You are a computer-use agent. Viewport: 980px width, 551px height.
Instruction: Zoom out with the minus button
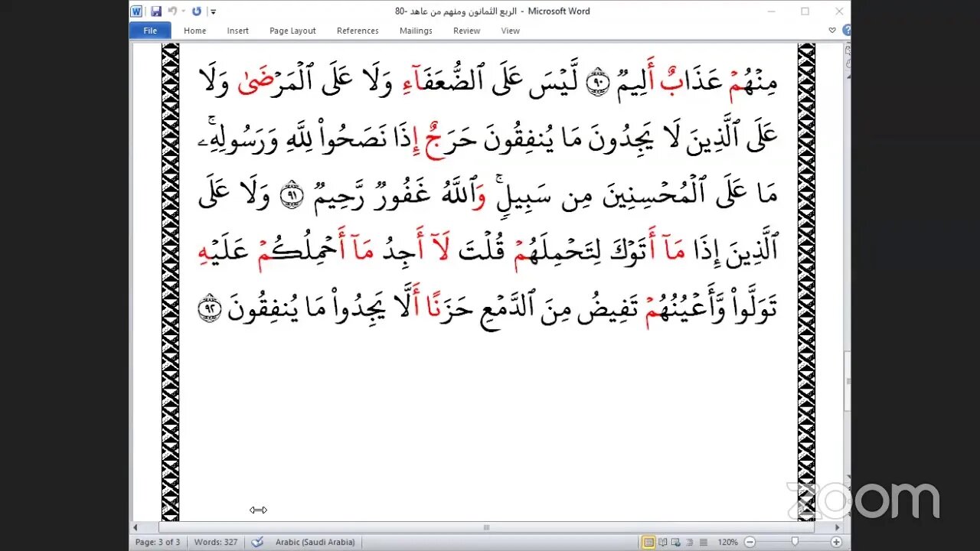750,542
